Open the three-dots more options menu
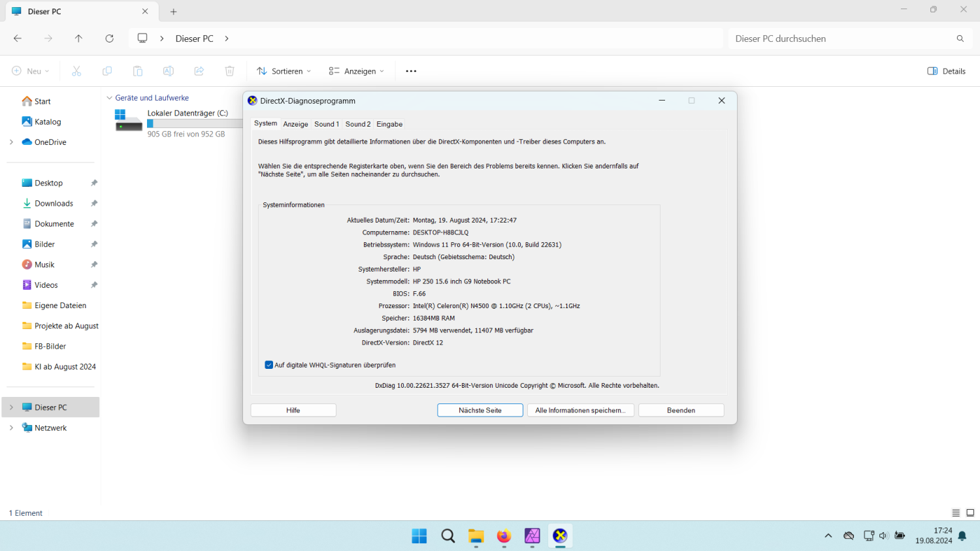This screenshot has height=551, width=980. click(411, 71)
